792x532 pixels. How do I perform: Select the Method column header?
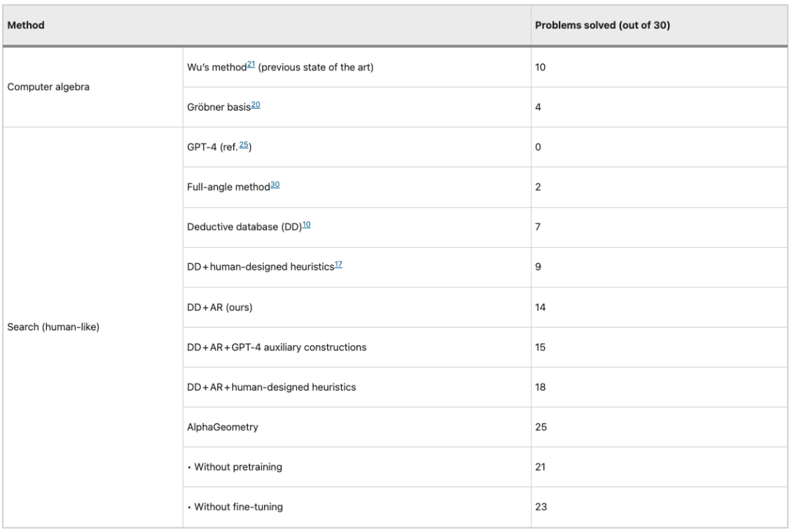coord(26,25)
